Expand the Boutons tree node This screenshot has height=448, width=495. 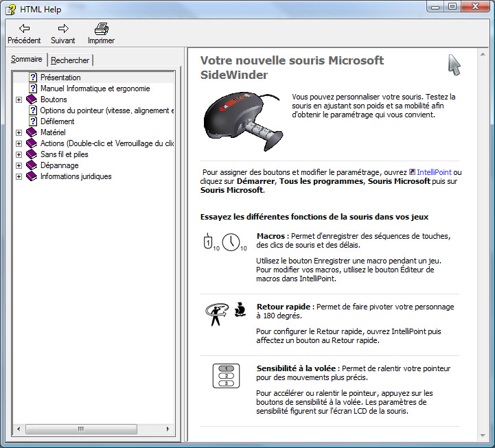tap(19, 99)
